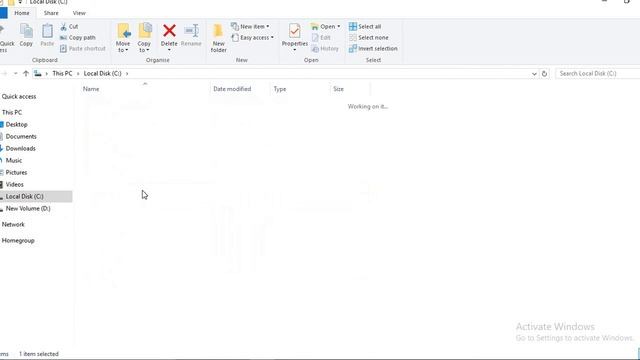
Task: Expand the chevron after This PC in address bar
Action: tap(78, 73)
